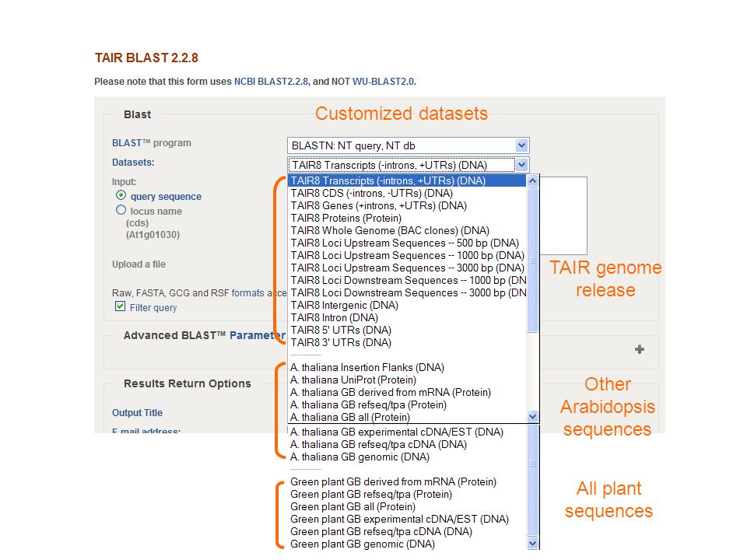The width and height of the screenshot is (747, 560).
Task: Choose TAIR8 Loci Upstream Sequences 1000 bp
Action: coord(407,255)
